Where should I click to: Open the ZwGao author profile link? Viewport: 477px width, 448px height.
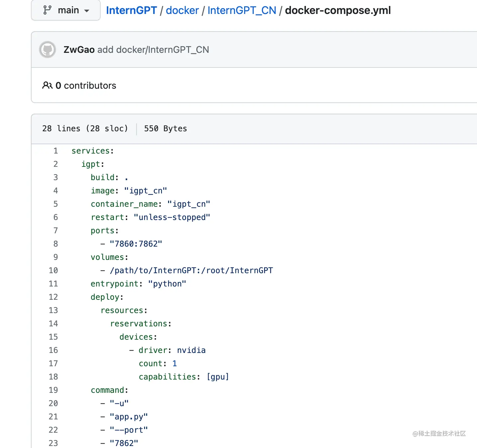point(79,50)
